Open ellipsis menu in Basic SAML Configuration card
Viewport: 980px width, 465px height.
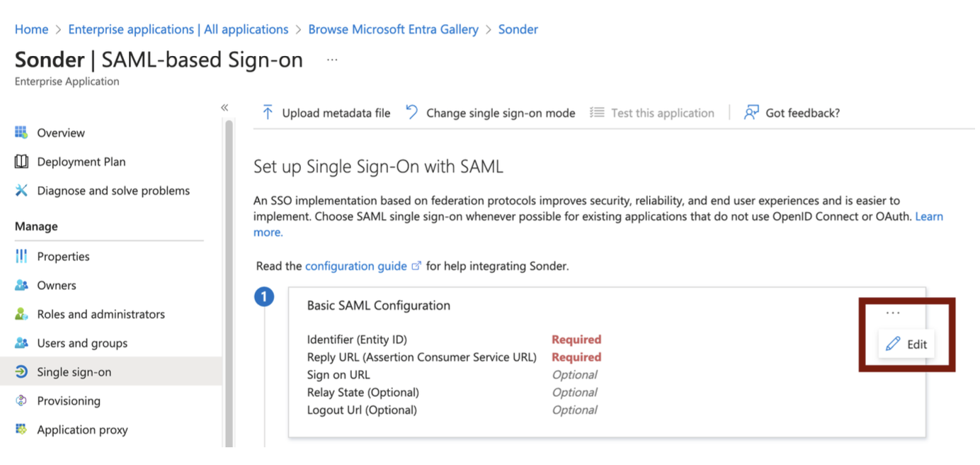892,313
